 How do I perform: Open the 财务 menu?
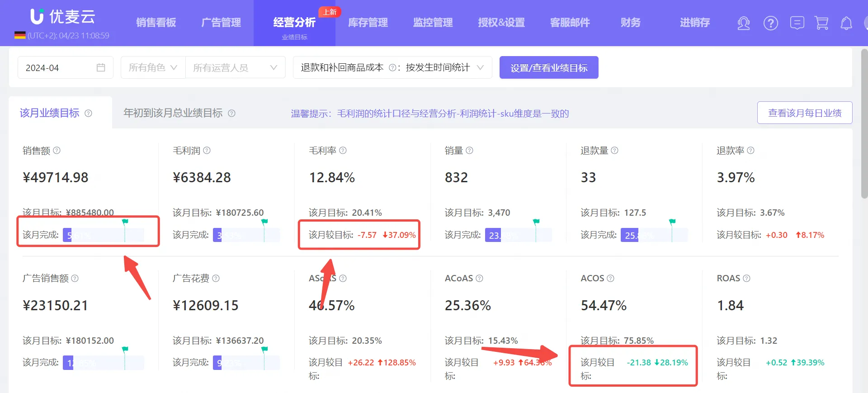click(x=631, y=23)
